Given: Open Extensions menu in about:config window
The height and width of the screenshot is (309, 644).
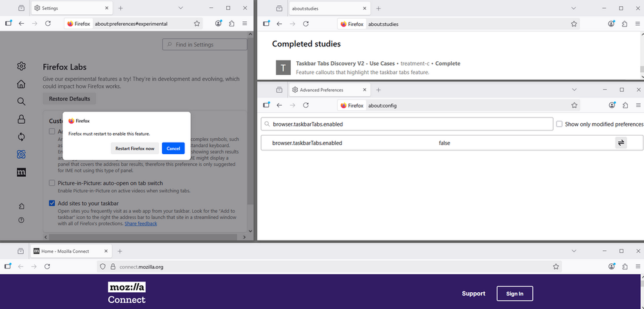Looking at the screenshot, I should click(x=625, y=105).
